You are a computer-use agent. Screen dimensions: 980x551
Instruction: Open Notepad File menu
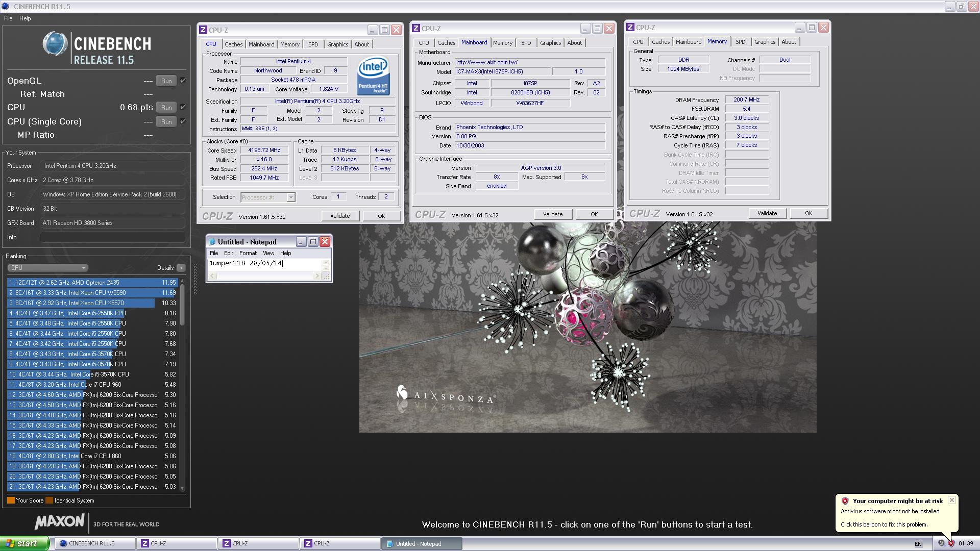tap(214, 253)
